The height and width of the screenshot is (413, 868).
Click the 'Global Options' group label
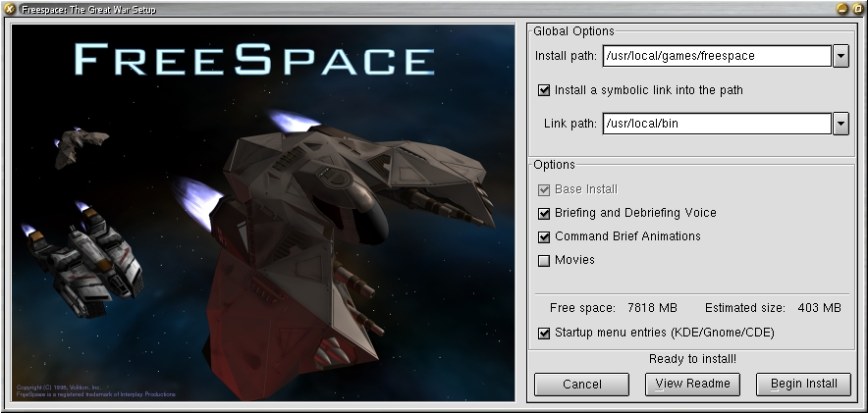click(x=573, y=31)
